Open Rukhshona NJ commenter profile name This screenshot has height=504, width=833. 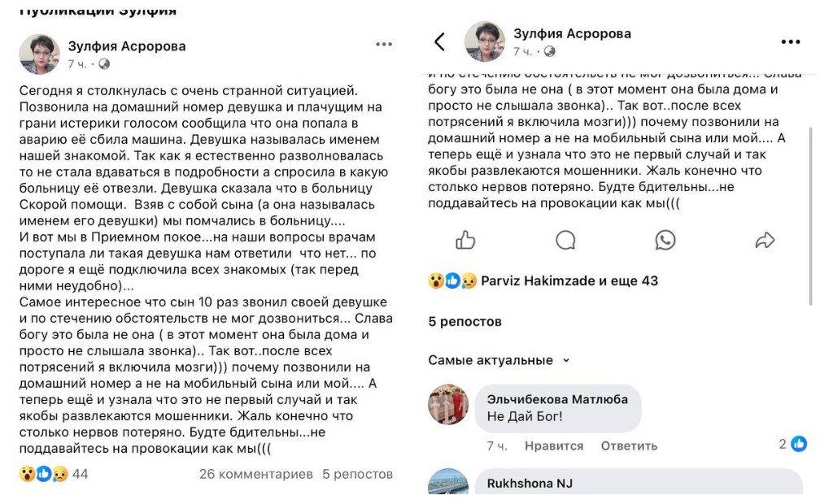pyautogui.click(x=530, y=484)
